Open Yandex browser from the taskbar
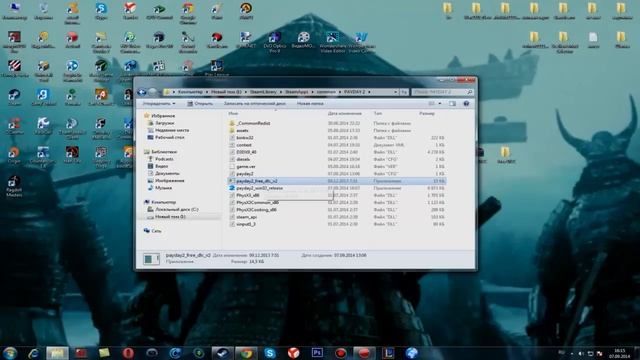 (x=293, y=353)
